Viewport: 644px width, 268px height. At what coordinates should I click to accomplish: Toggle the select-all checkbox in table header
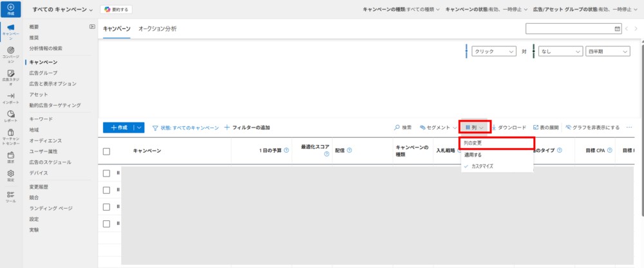(107, 151)
